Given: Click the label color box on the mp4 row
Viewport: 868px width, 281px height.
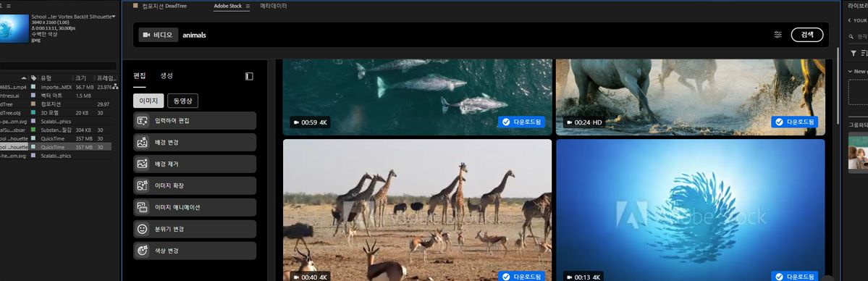Looking at the screenshot, I should pyautogui.click(x=33, y=87).
